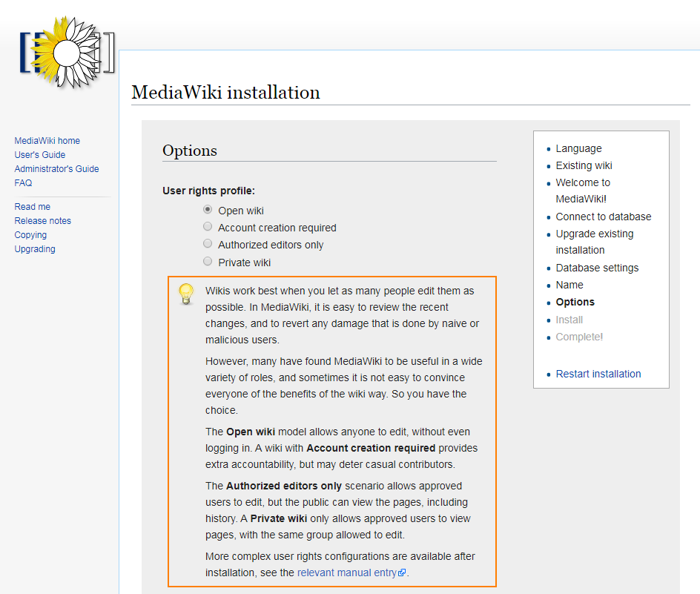Viewport: 700px width, 594px height.
Task: Click paragraph starting 'However, many have found'
Action: [x=344, y=386]
